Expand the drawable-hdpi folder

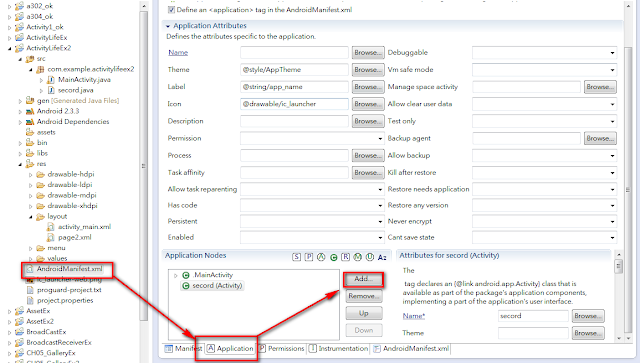[31, 175]
